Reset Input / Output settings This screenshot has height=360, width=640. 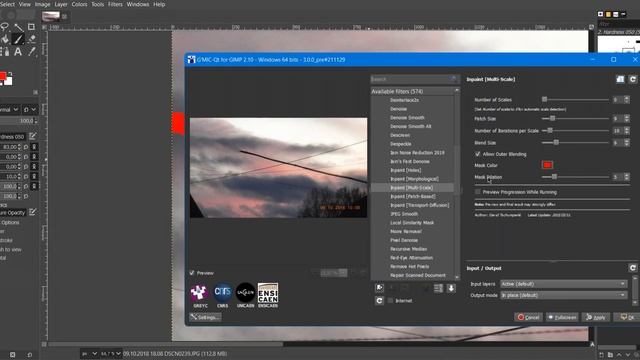click(633, 268)
